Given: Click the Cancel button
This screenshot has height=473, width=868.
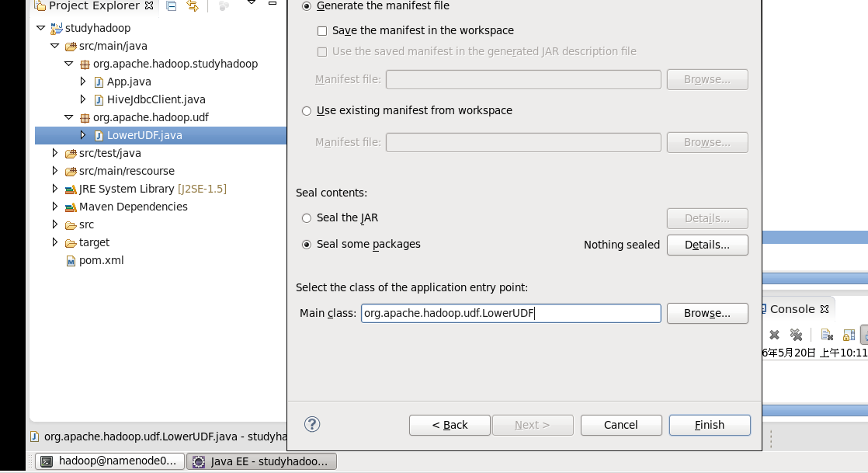Looking at the screenshot, I should [x=621, y=425].
